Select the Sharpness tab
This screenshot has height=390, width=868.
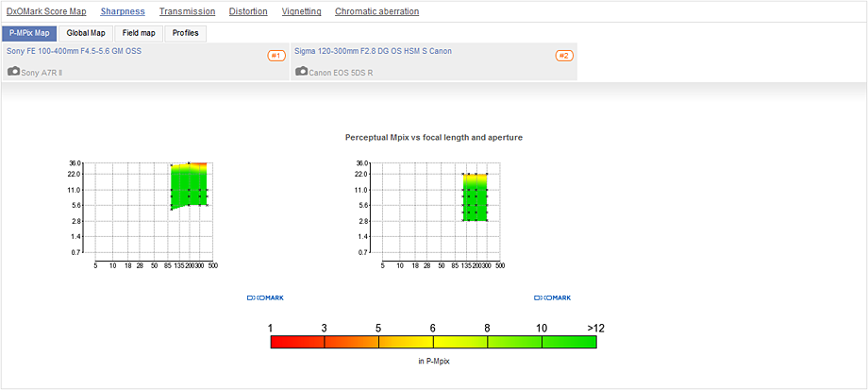pos(123,11)
